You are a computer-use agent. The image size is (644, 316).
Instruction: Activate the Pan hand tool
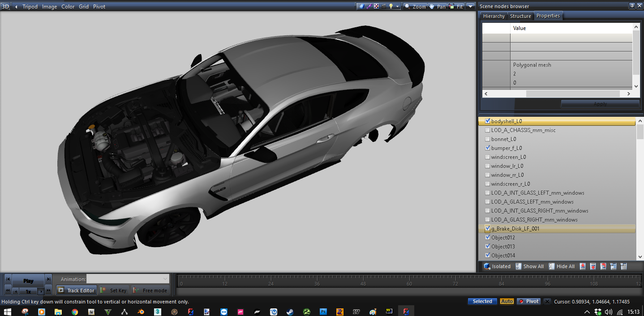437,7
